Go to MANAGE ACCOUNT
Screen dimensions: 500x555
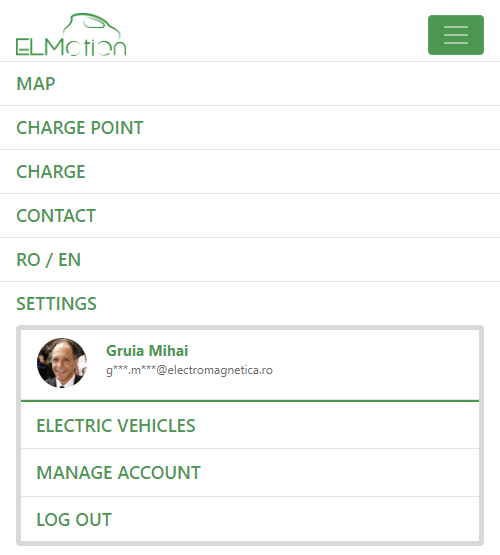click(250, 473)
